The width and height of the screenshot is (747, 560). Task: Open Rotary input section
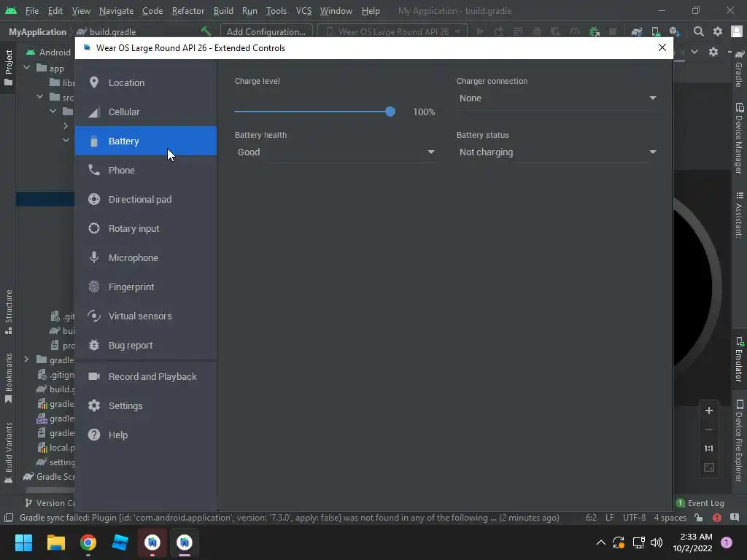[x=146, y=228]
